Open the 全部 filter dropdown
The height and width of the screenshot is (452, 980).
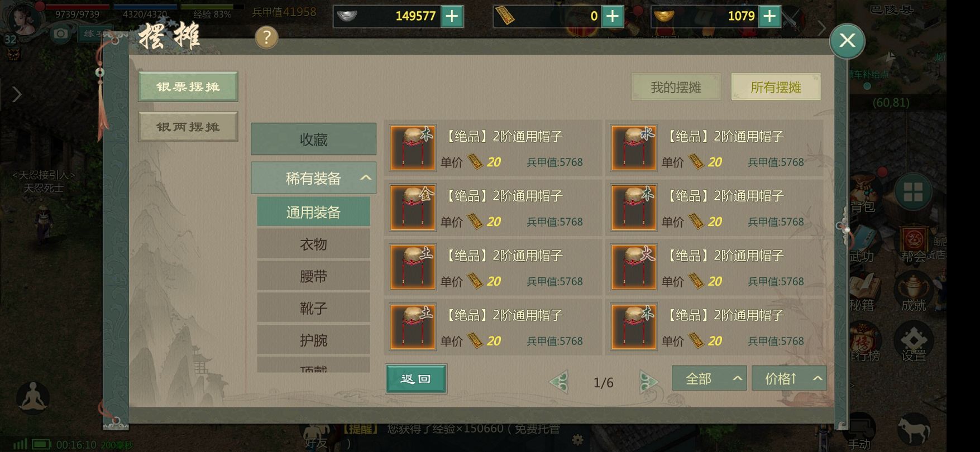point(709,379)
